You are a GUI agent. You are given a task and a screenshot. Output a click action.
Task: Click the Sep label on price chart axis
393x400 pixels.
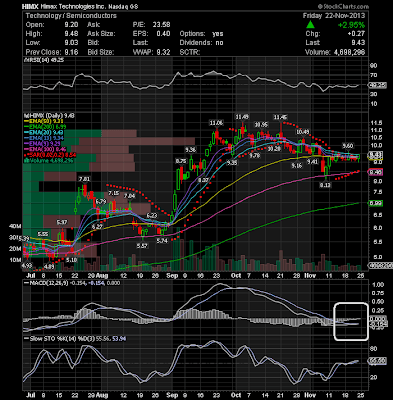172,276
